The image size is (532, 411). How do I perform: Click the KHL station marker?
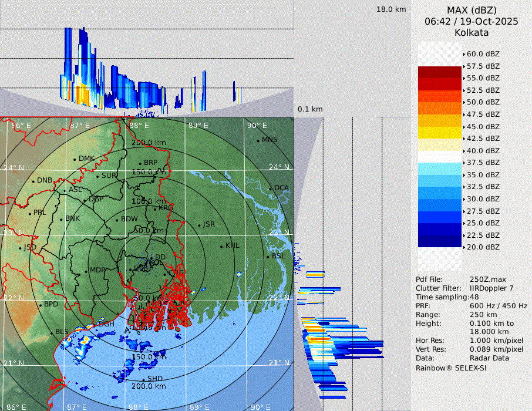click(221, 246)
